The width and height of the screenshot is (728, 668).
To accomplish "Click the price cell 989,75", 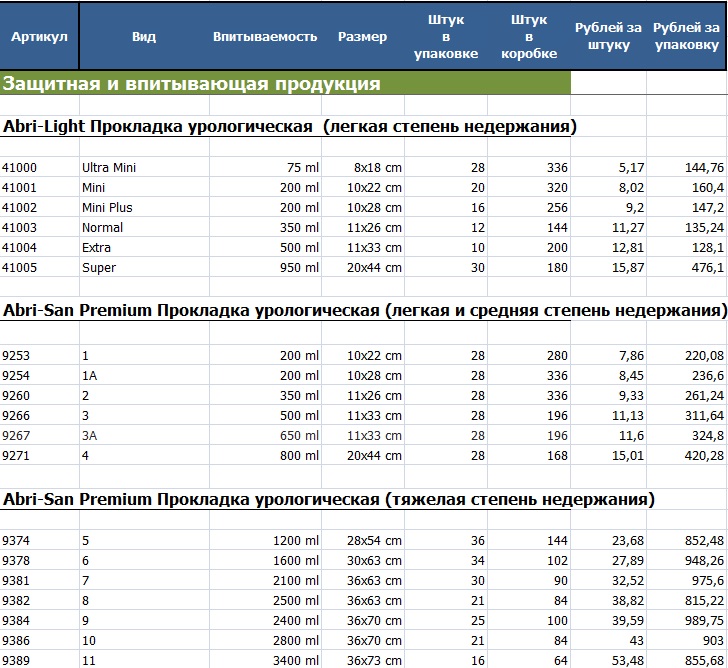I will pyautogui.click(x=687, y=620).
